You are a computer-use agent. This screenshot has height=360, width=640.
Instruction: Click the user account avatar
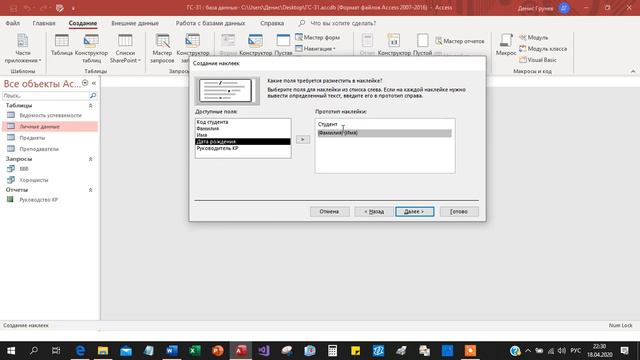point(564,8)
